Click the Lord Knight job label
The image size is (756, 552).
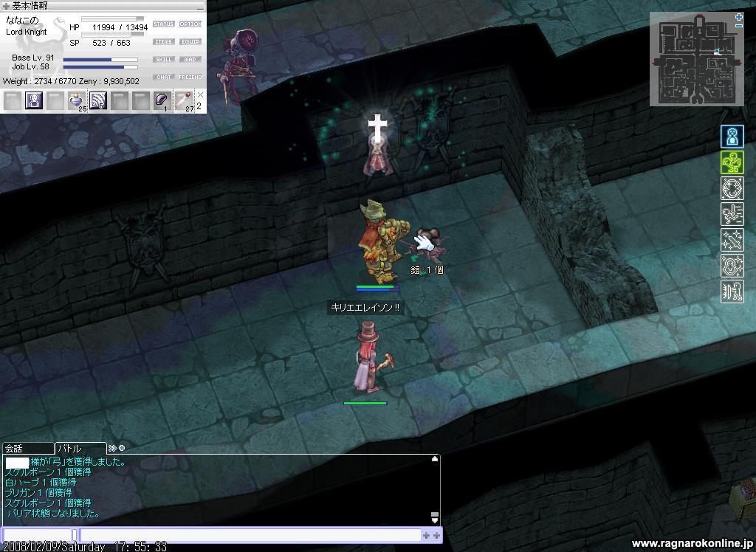pyautogui.click(x=27, y=32)
